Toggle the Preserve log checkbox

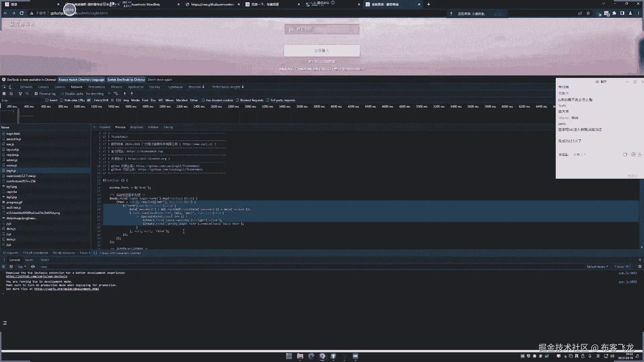click(36, 94)
